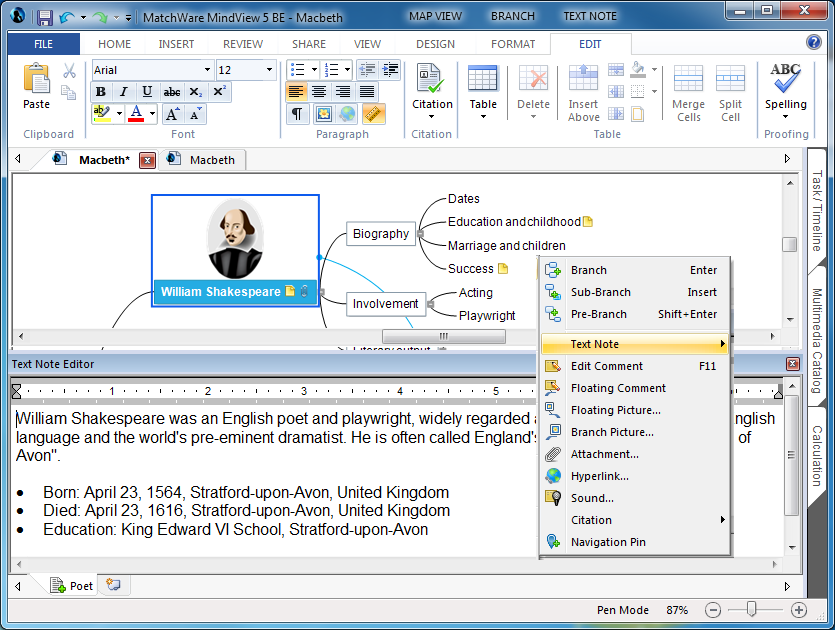Expand bullet list style dropdown arrow
Image resolution: width=835 pixels, height=630 pixels.
coord(314,70)
